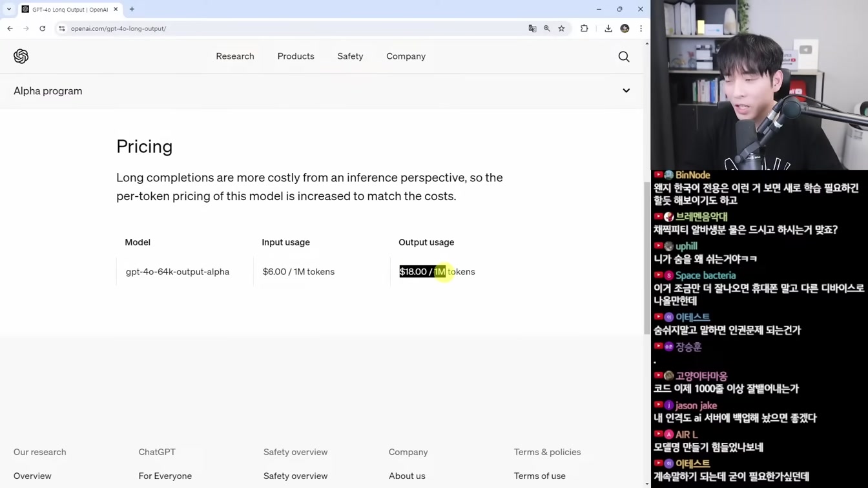Open the extensions puzzle icon
Screen dimensions: 868x488
coord(584,28)
